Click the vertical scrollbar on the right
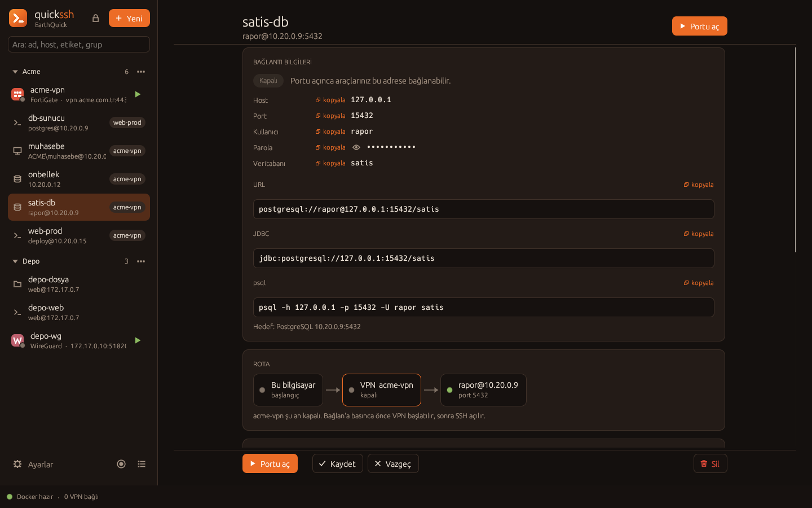This screenshot has height=508, width=812. point(796,150)
